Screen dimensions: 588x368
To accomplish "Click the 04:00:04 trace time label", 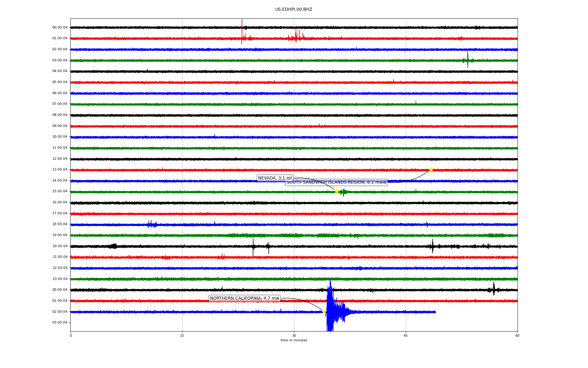I will coord(60,71).
